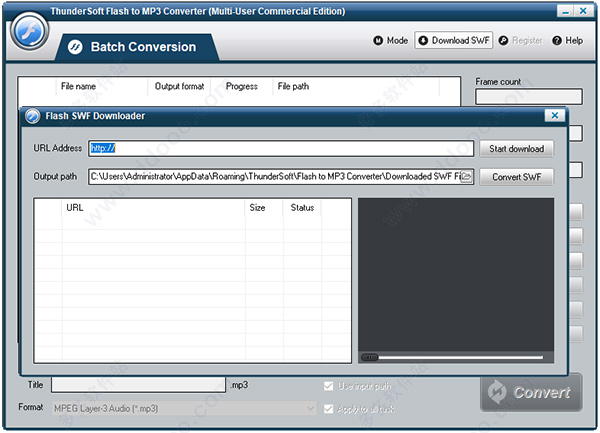Click the dark SWF preview area
This screenshot has width=600, height=433.
456,275
